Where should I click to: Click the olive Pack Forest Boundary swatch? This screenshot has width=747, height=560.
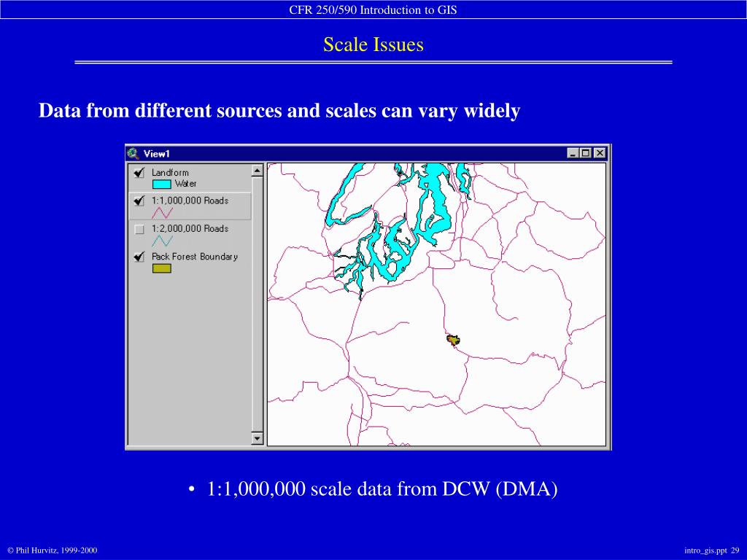pyautogui.click(x=161, y=268)
